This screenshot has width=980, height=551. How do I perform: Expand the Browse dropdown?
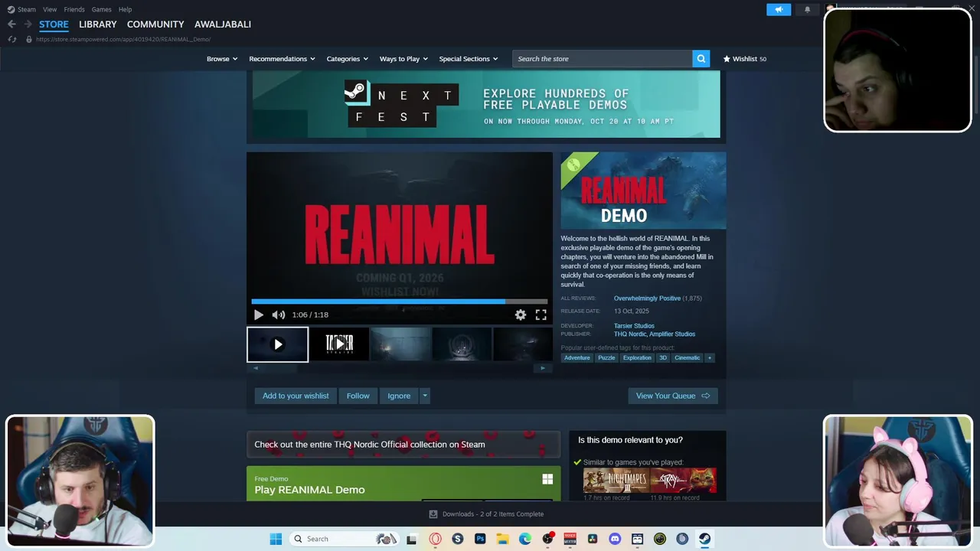pyautogui.click(x=222, y=59)
